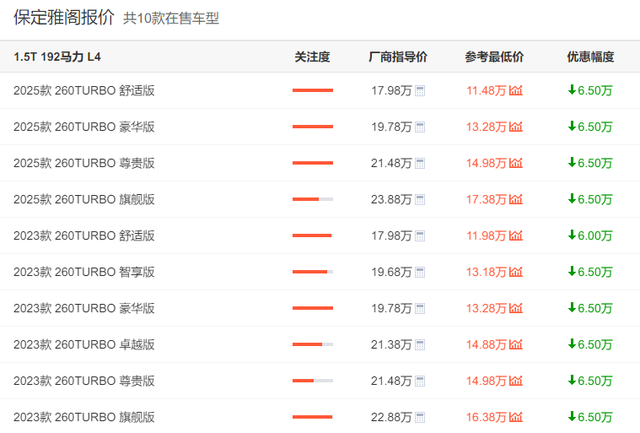Open calculator icon for 2025款 260TURBO 舒适版

click(x=420, y=91)
